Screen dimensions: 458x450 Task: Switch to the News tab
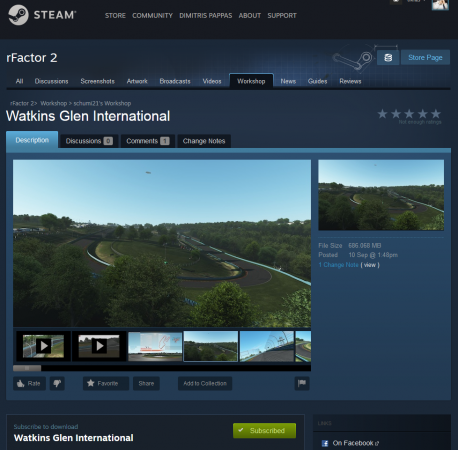tap(288, 81)
